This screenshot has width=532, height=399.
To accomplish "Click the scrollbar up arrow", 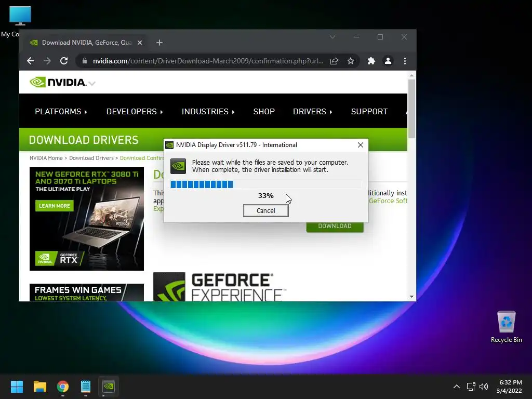I will point(411,75).
